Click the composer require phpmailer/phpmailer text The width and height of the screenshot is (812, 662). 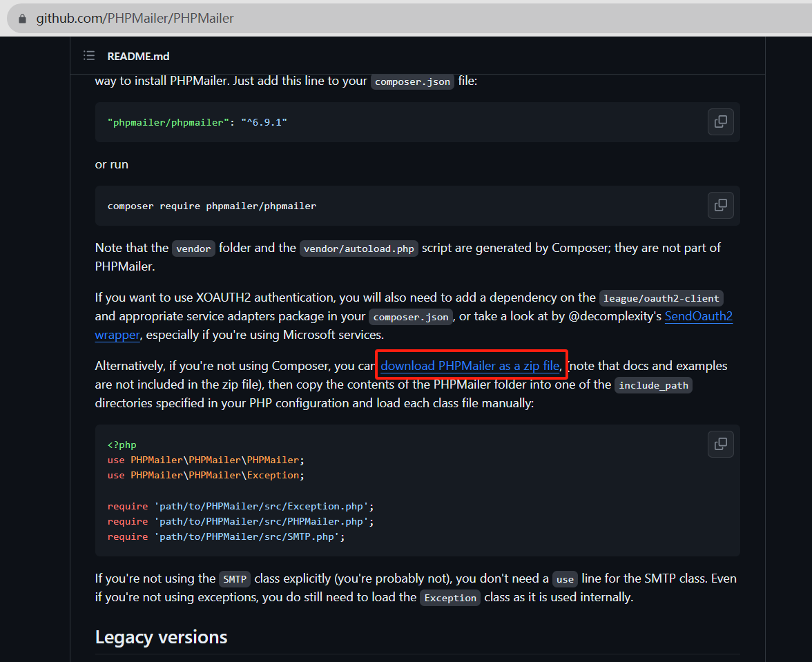click(212, 206)
